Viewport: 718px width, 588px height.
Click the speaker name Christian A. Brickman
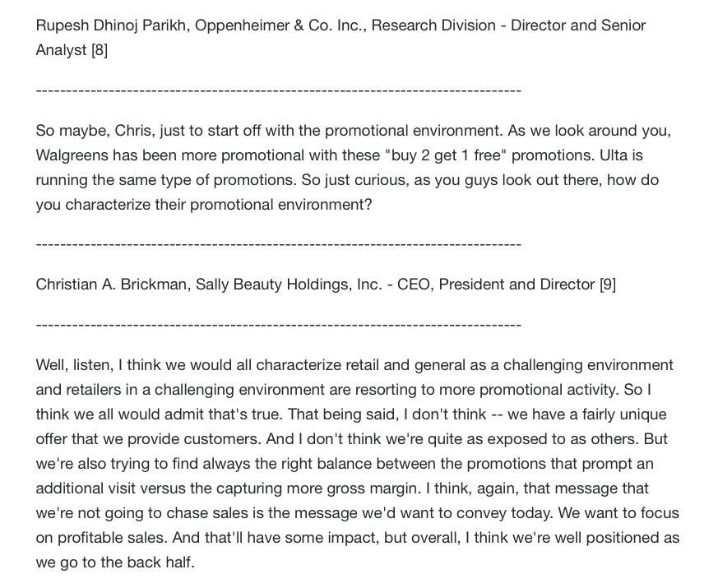click(111, 285)
